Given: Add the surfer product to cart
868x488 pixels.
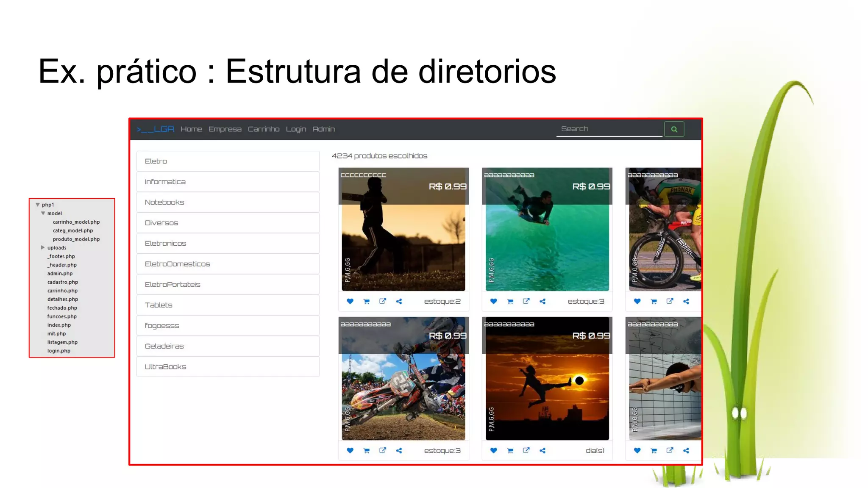Looking at the screenshot, I should (x=510, y=302).
